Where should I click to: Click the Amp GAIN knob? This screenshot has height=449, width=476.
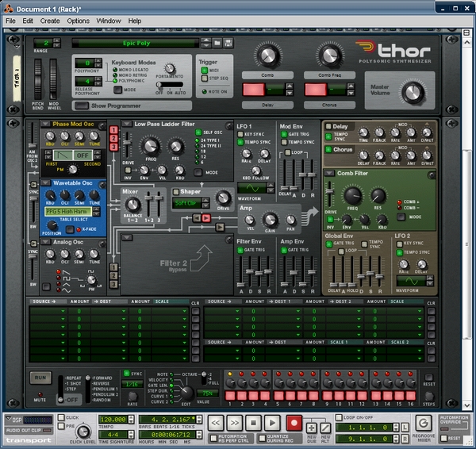(x=271, y=220)
